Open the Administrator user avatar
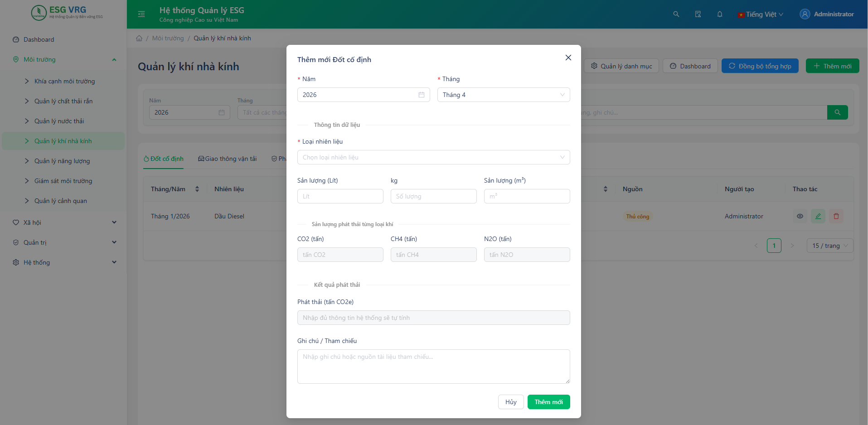This screenshot has height=425, width=868. pyautogui.click(x=805, y=14)
